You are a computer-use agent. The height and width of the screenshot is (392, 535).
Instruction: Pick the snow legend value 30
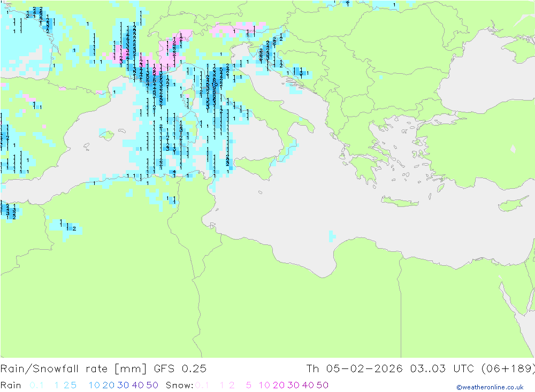point(293,385)
